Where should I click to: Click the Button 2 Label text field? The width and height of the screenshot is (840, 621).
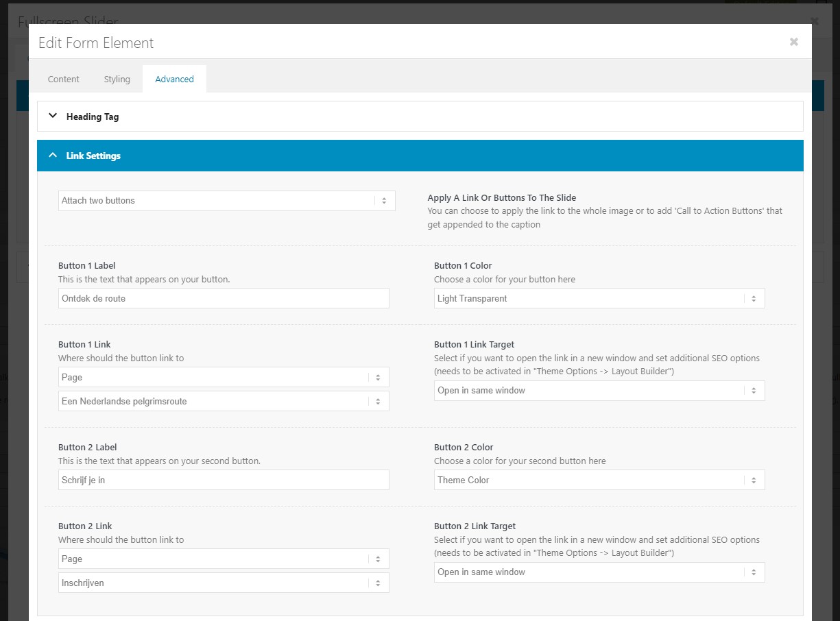(224, 480)
